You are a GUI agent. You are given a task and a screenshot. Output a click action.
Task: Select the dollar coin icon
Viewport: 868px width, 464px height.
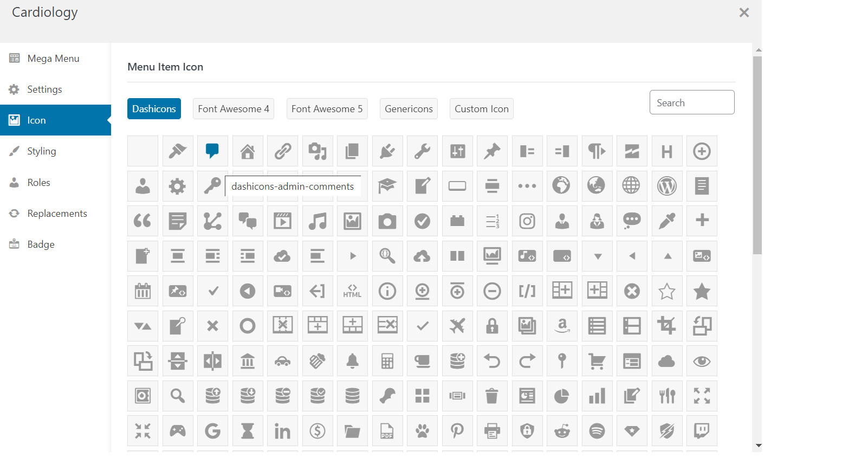pos(318,431)
